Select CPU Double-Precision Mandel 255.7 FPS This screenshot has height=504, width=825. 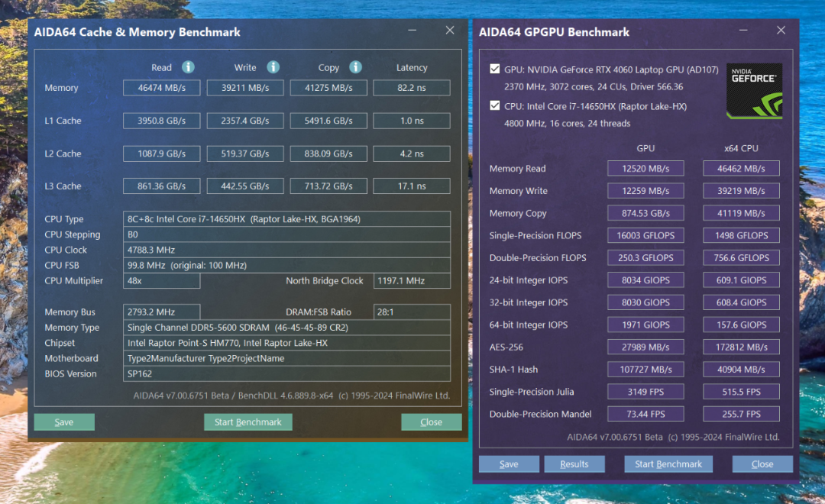coord(741,414)
